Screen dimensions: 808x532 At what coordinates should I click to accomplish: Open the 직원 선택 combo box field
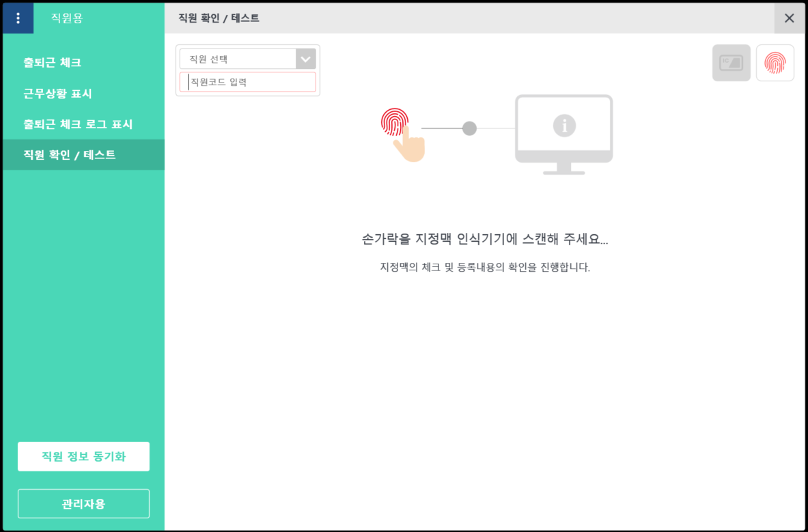[x=238, y=59]
